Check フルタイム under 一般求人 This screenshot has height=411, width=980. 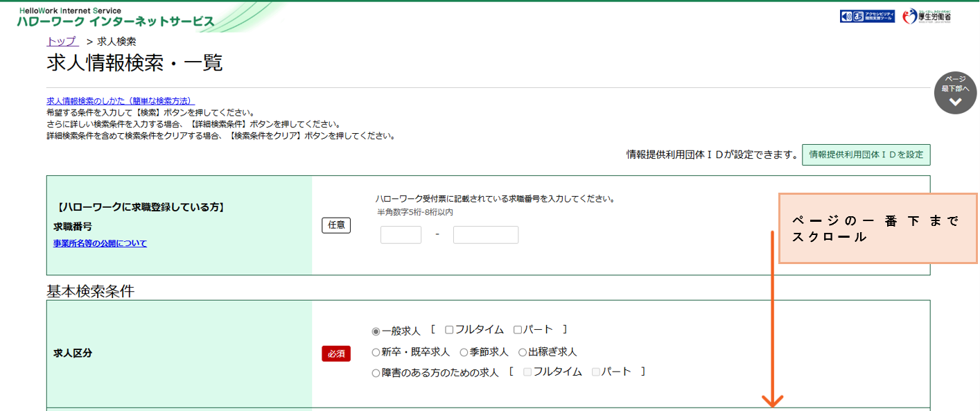click(450, 330)
